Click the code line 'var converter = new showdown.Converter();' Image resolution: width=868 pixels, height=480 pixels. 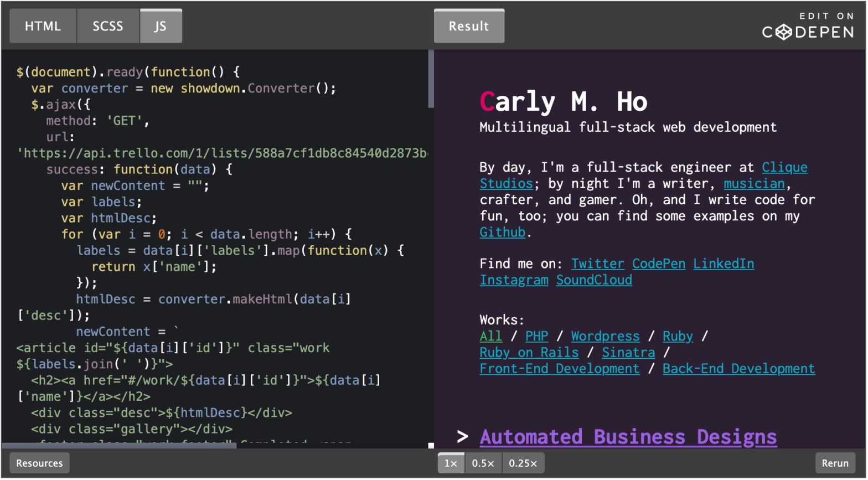pyautogui.click(x=184, y=89)
